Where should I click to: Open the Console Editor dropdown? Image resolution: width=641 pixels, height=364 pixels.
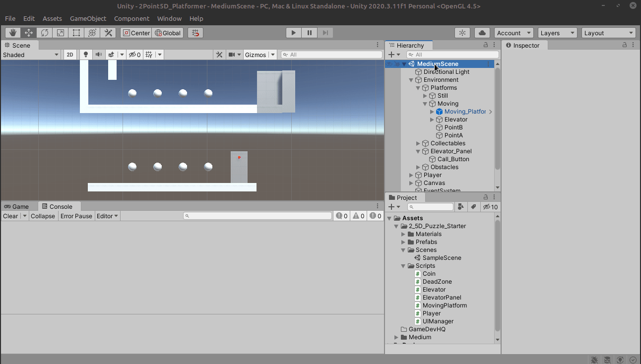[x=107, y=216]
